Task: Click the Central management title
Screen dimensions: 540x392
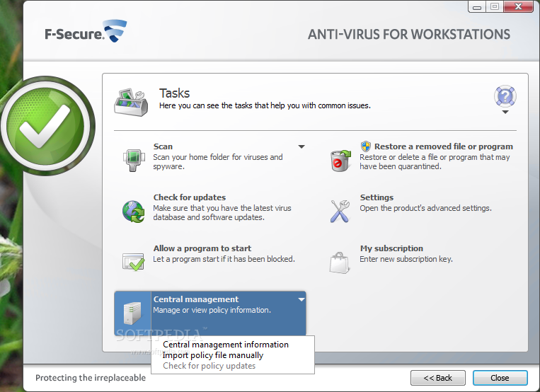Action: point(195,299)
